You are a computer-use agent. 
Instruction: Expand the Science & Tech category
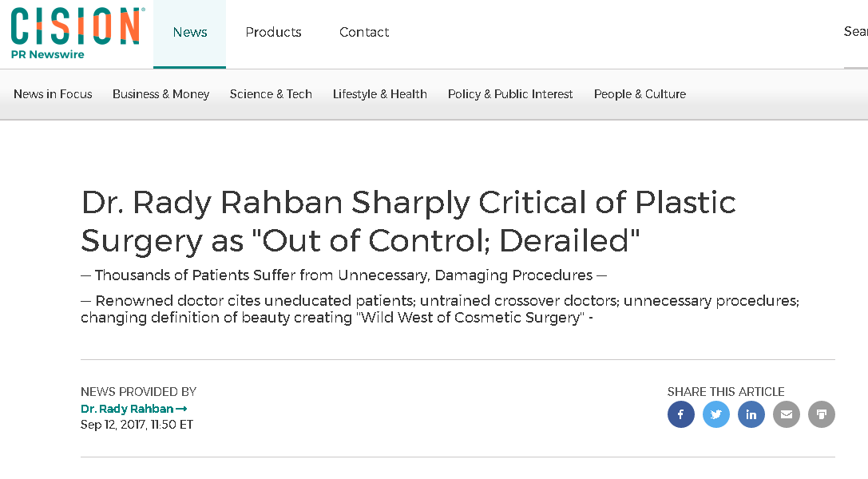(x=271, y=94)
